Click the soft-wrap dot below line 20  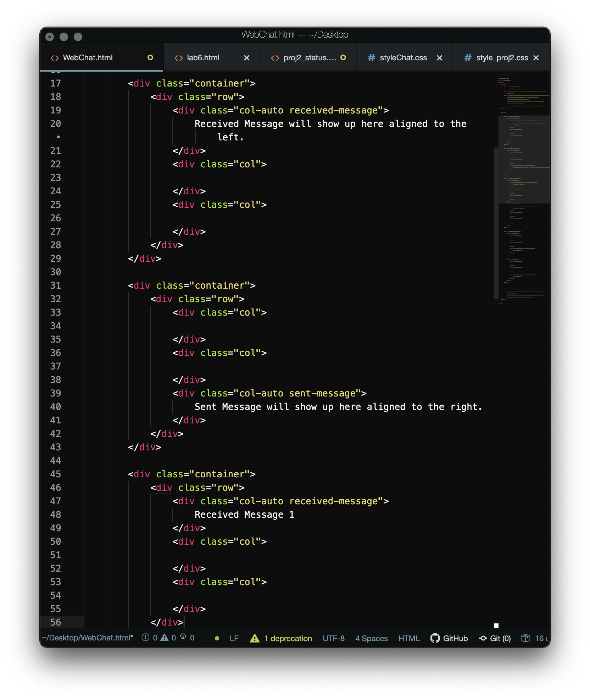pyautogui.click(x=58, y=137)
